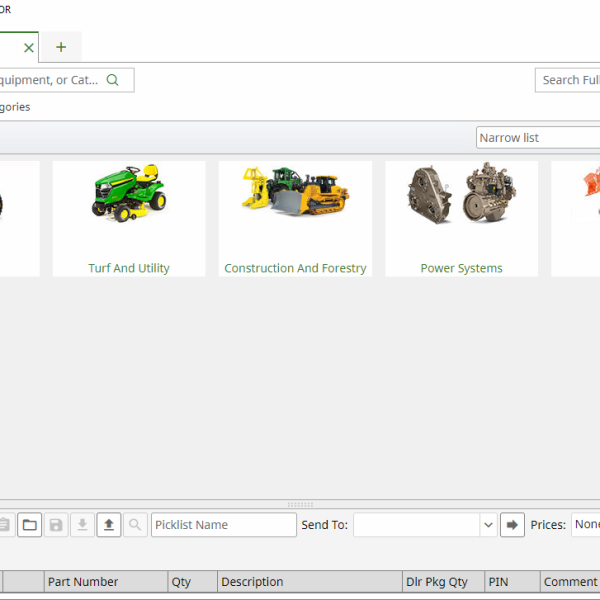Click the panel splitter grip handle

tap(300, 505)
